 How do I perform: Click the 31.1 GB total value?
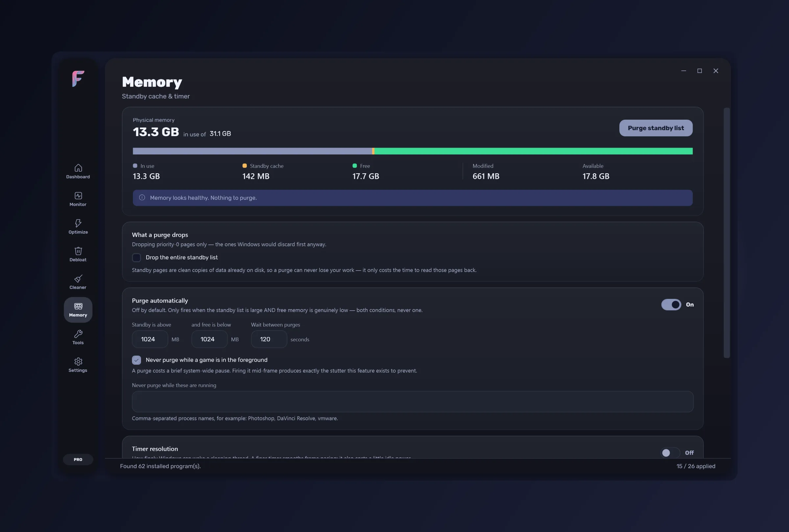[220, 134]
